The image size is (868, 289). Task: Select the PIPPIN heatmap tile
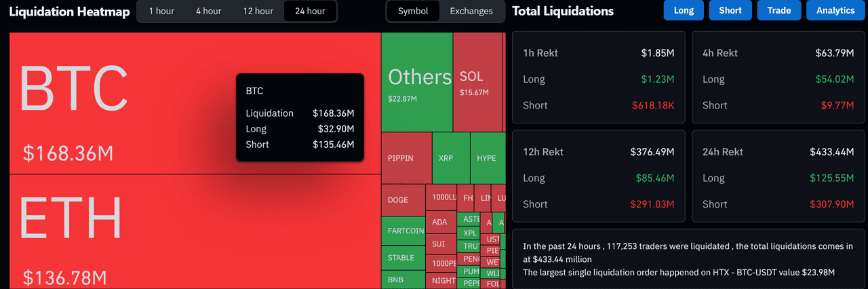[x=406, y=158]
